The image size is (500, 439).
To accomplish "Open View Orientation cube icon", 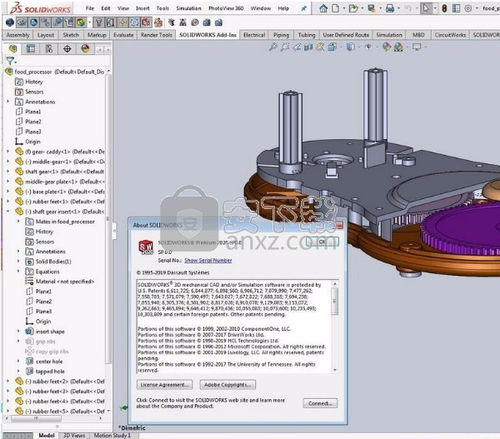I will tap(332, 47).
